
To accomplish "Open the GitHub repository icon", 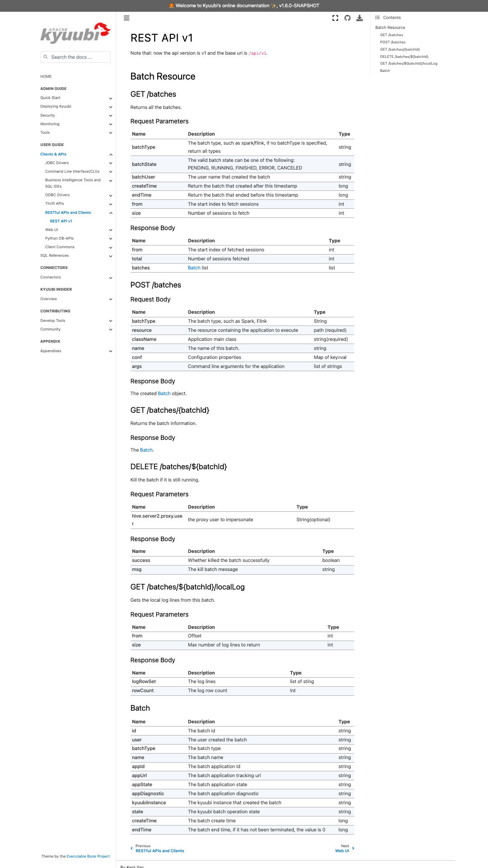I will click(347, 18).
